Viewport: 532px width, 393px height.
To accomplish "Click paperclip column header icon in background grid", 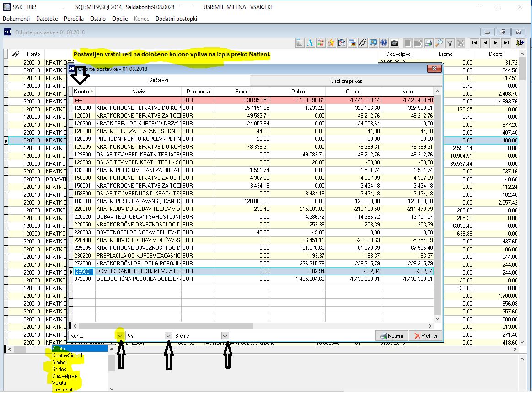I will point(16,54).
